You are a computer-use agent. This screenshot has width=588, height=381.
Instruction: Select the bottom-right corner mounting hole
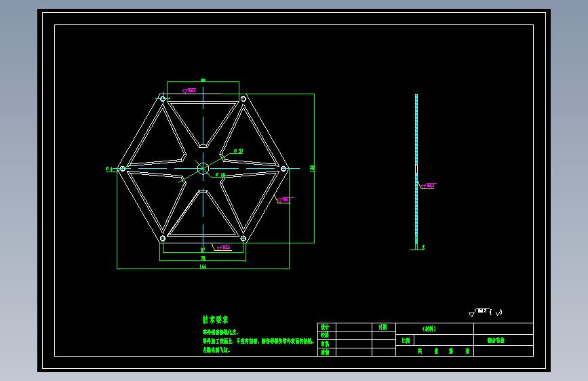coord(243,238)
